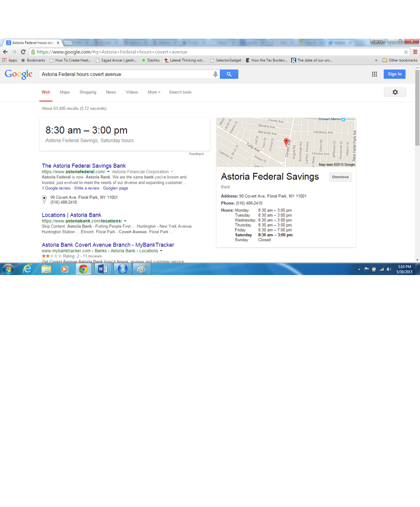Show hidden tray icons arrow
The width and height of the screenshot is (420, 507).
(360, 269)
